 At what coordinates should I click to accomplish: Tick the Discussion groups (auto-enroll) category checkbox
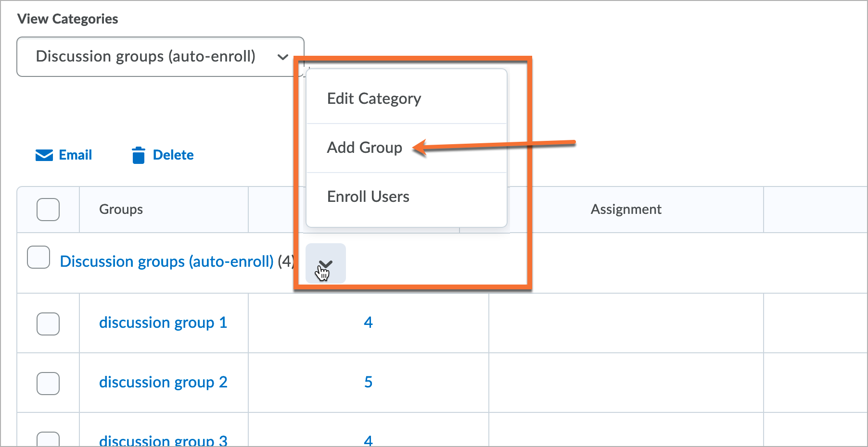pos(38,257)
